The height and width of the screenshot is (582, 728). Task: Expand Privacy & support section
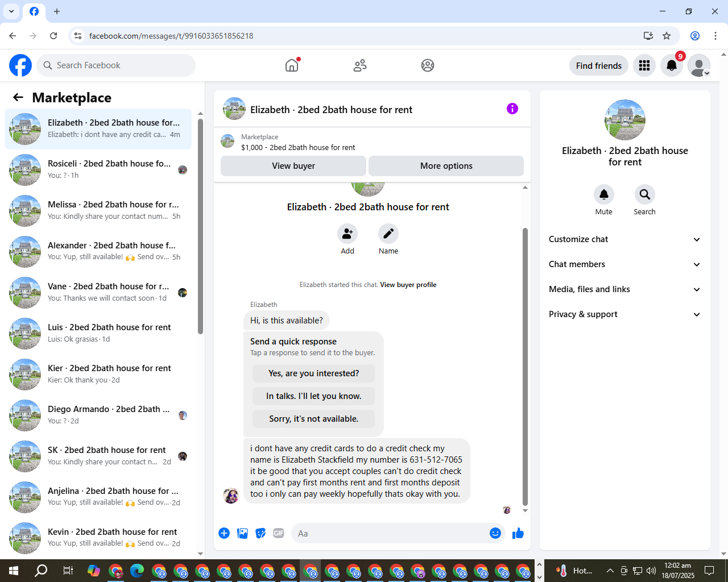624,314
